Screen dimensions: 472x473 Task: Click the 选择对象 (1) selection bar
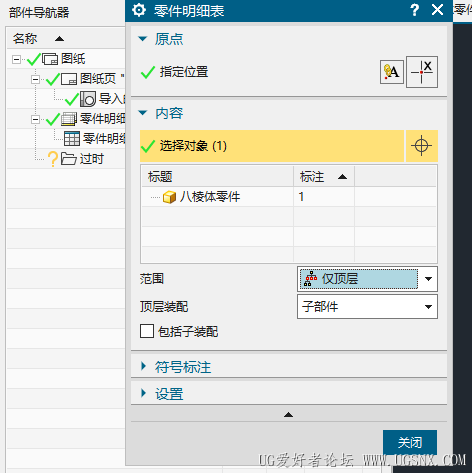click(272, 146)
